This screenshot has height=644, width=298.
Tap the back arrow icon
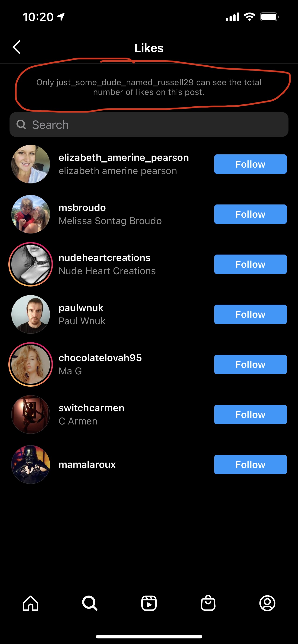click(16, 47)
